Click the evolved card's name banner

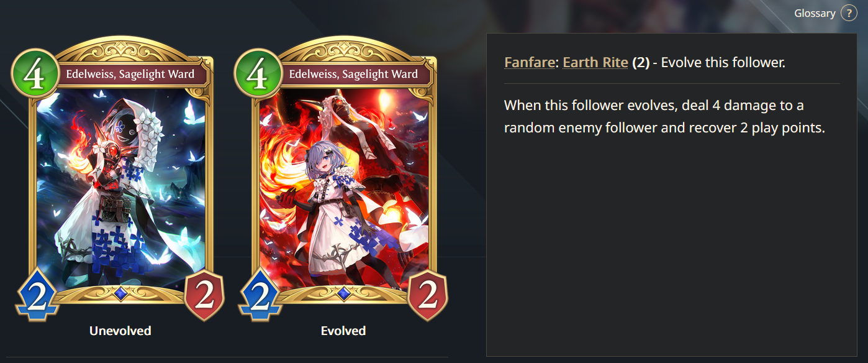(353, 75)
